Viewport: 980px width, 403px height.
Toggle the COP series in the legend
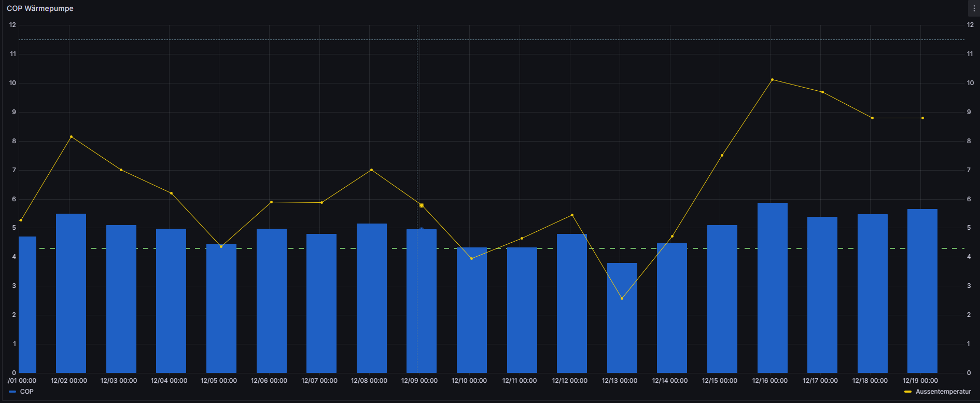pyautogui.click(x=26, y=392)
